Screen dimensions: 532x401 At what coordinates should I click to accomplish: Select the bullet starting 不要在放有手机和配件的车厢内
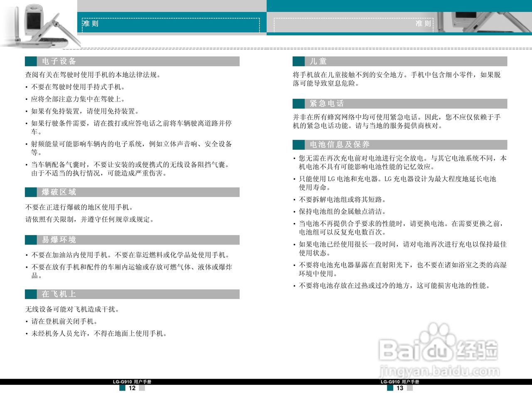[128, 271]
